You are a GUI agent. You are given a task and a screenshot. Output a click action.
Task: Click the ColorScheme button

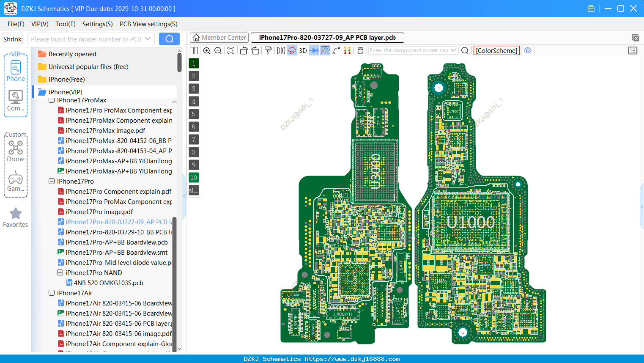(496, 51)
